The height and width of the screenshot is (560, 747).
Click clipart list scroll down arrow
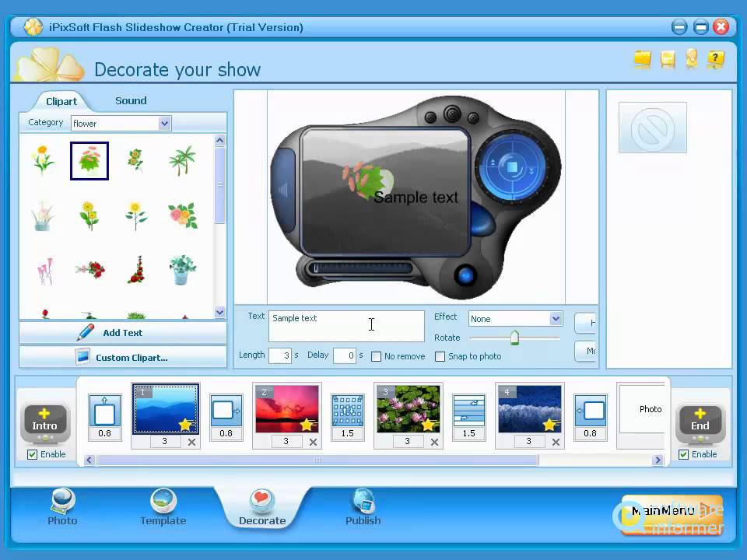[219, 313]
